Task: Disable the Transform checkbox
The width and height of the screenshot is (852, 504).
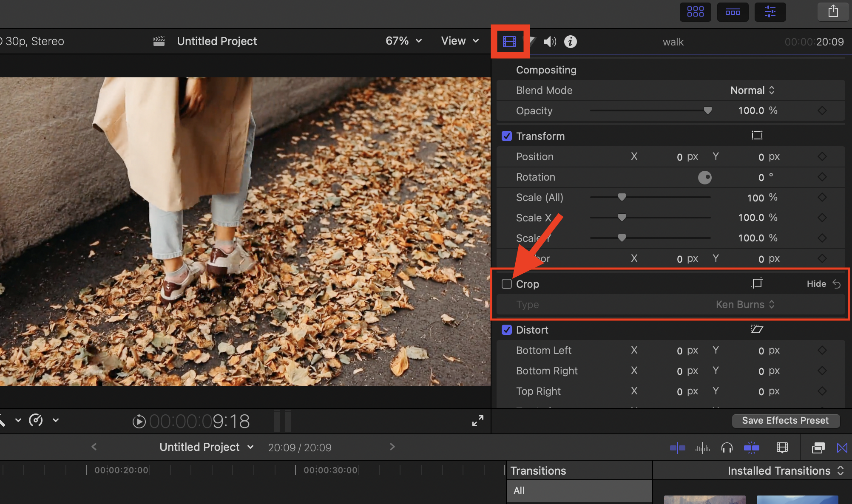Action: [506, 136]
